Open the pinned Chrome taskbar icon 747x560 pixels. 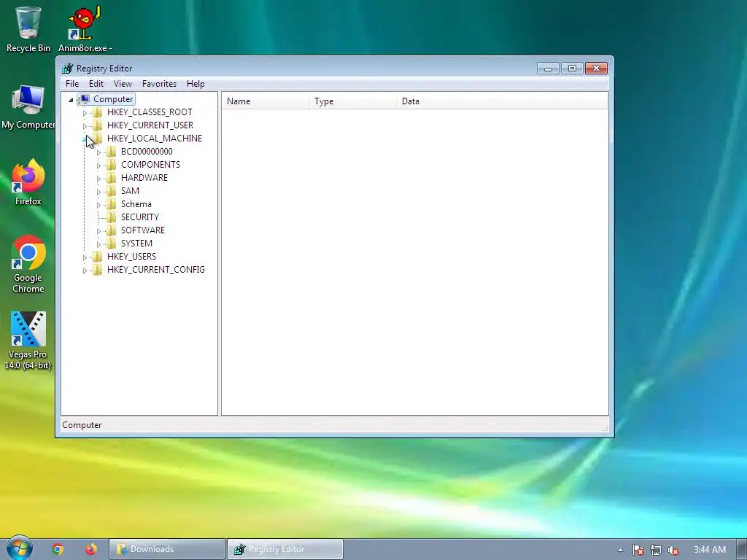pos(58,549)
